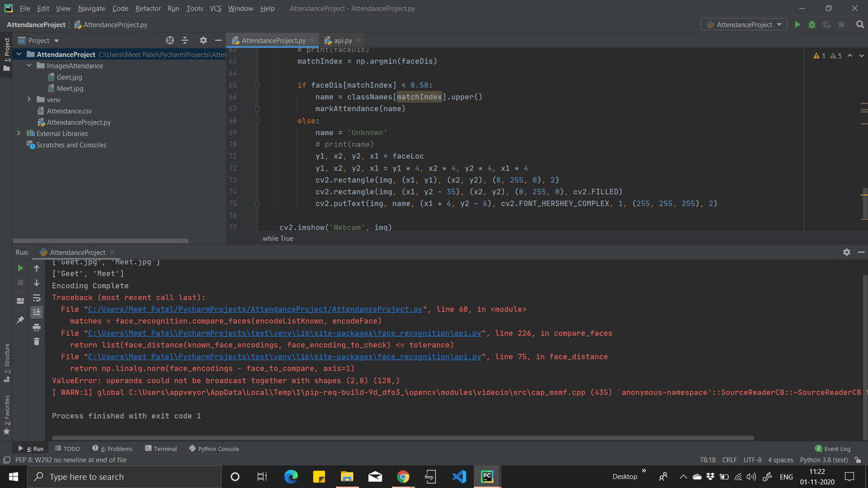868x488 pixels.
Task: Open Search Everywhere magnifier icon
Action: [860, 25]
